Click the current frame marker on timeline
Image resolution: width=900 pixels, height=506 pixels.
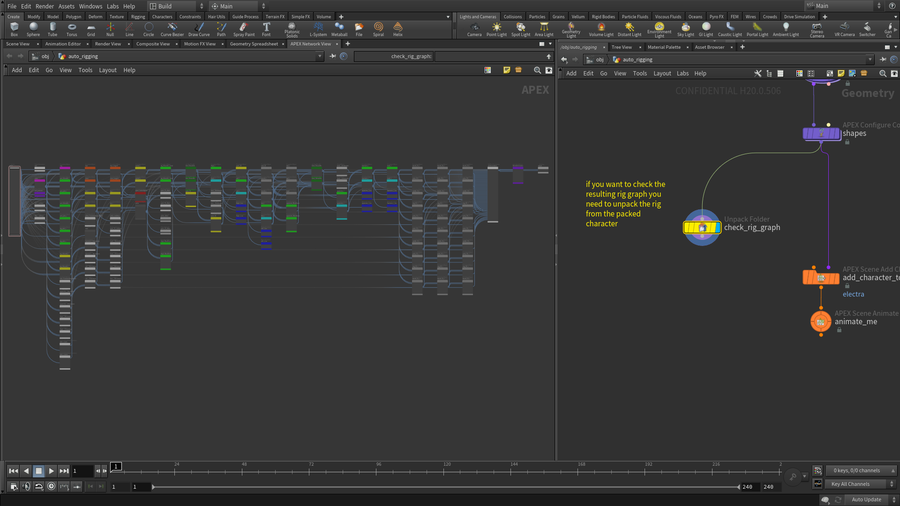[x=116, y=466]
